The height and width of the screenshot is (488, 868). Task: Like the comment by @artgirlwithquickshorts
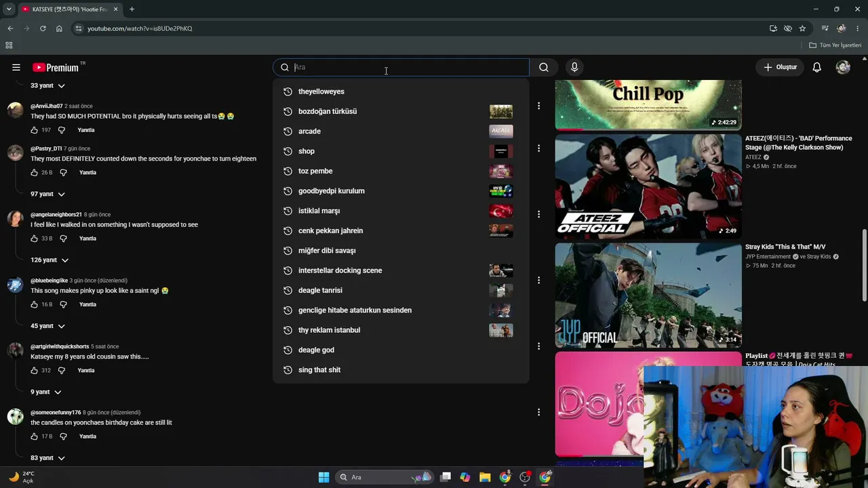point(35,371)
